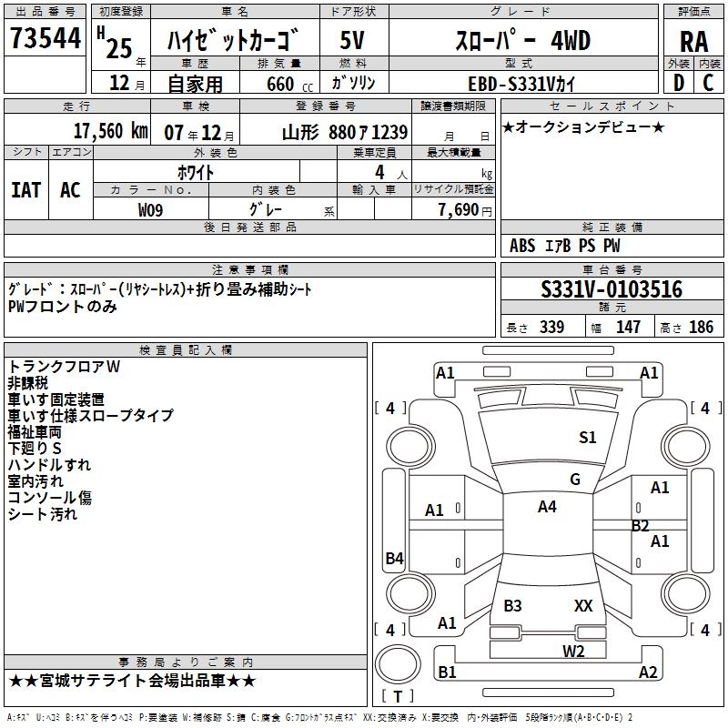Select the B2 damage mark on the diagram
The width and height of the screenshot is (728, 728).
click(640, 525)
